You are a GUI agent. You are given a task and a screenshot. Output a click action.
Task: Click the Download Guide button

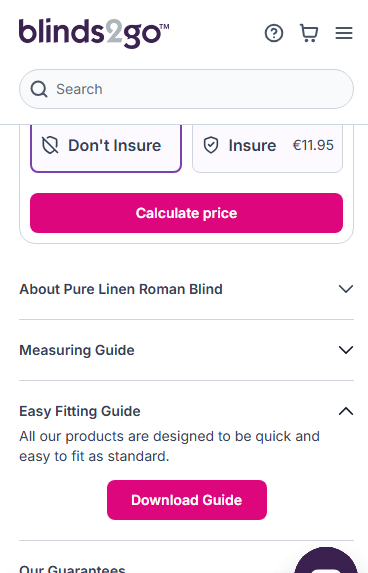pyautogui.click(x=187, y=500)
